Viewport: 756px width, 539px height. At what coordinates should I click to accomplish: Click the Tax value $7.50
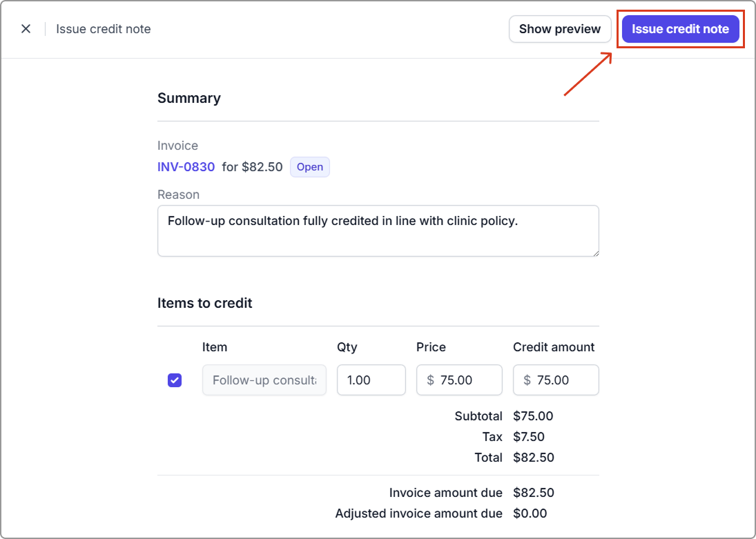(529, 437)
